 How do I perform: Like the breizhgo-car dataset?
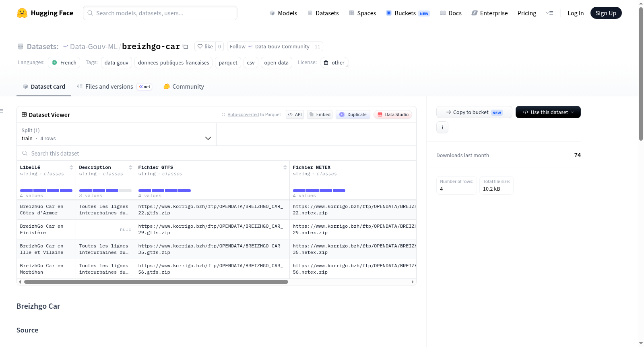click(205, 46)
